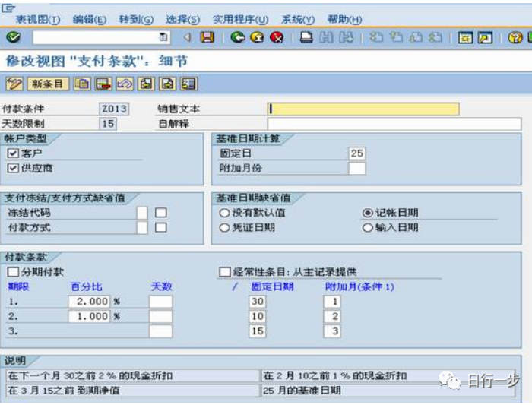
Task: Open the 系统(Y) menu
Action: [298, 19]
